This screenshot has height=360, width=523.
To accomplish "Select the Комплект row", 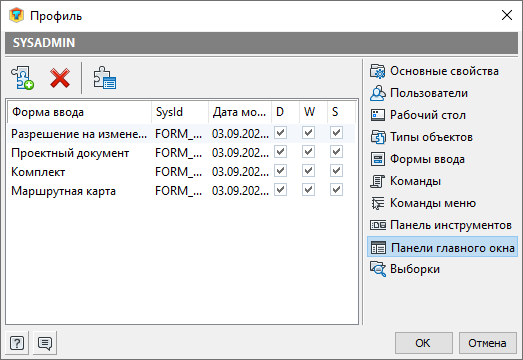I will point(181,171).
